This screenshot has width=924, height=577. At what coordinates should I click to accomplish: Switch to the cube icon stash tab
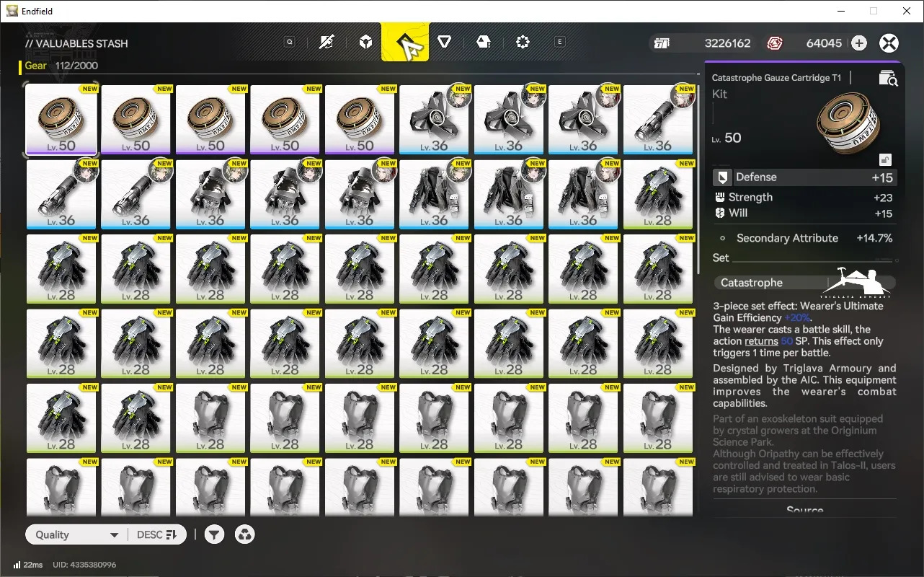coord(366,43)
